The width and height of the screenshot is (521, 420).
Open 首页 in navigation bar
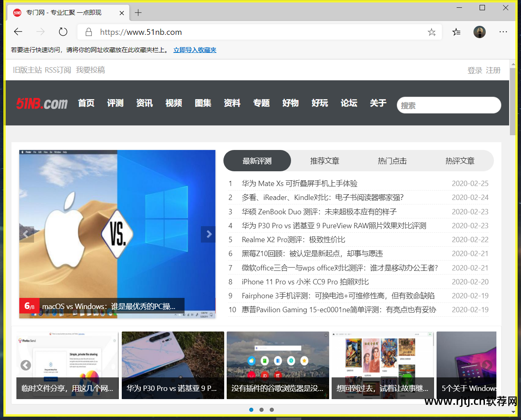[86, 103]
